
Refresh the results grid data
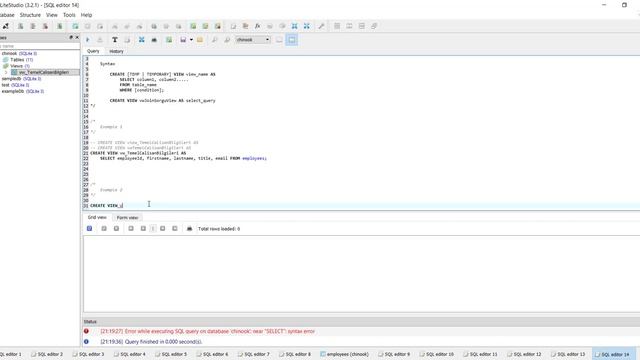coord(89,229)
